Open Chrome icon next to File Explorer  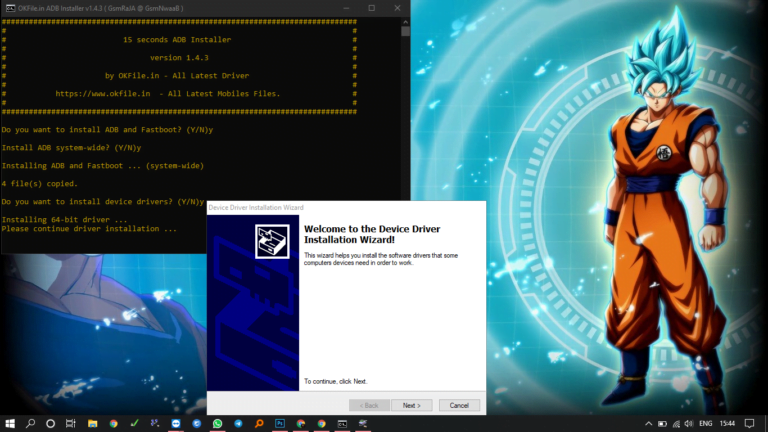point(113,423)
